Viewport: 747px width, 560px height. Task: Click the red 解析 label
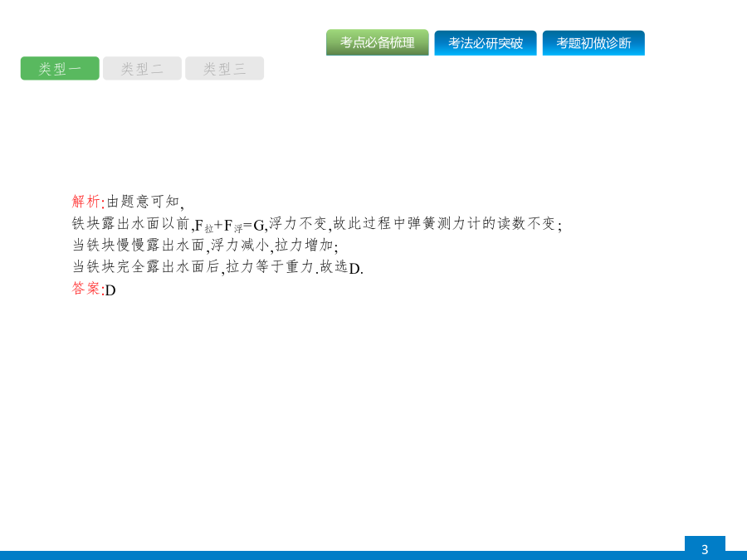tap(86, 202)
